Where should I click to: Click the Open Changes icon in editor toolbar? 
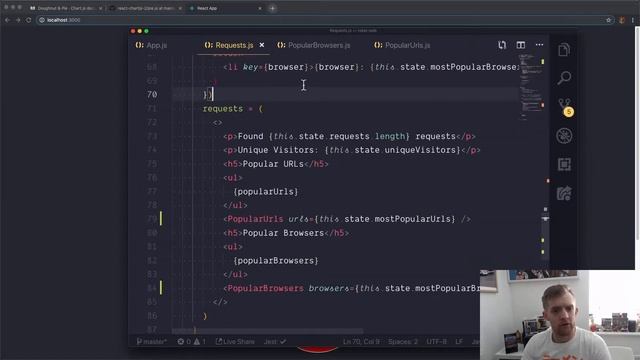pos(502,45)
